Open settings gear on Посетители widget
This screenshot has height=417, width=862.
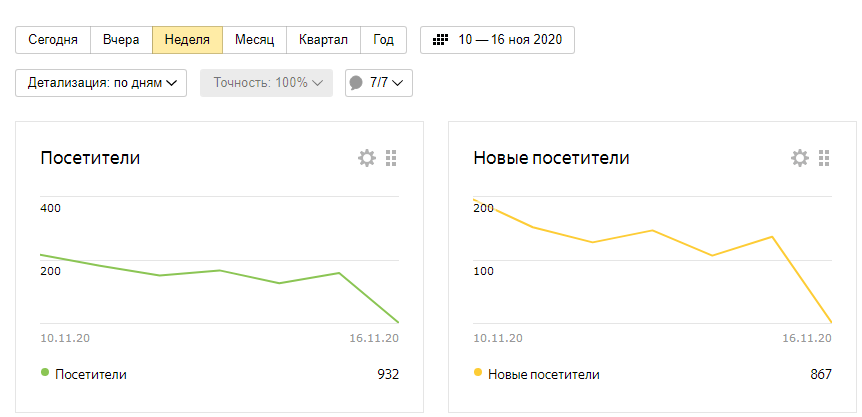[x=367, y=158]
